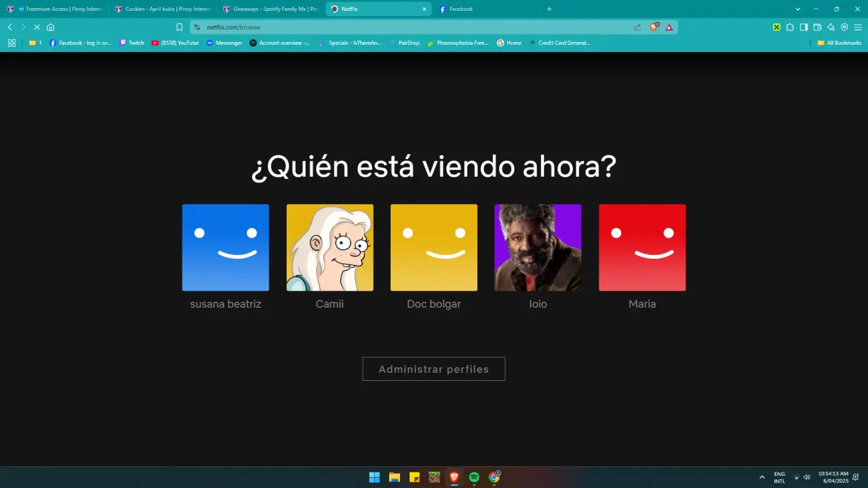Screen dimensions: 868x488
Task: Share this page via the share icon
Action: tap(637, 27)
